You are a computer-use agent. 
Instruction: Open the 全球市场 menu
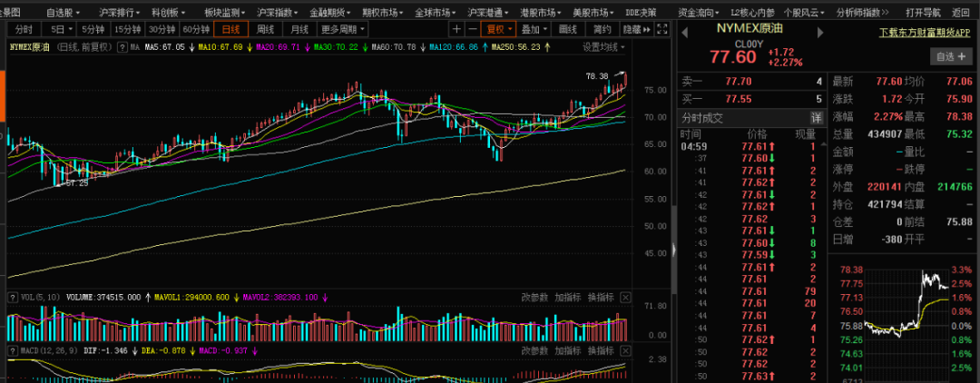[434, 14]
